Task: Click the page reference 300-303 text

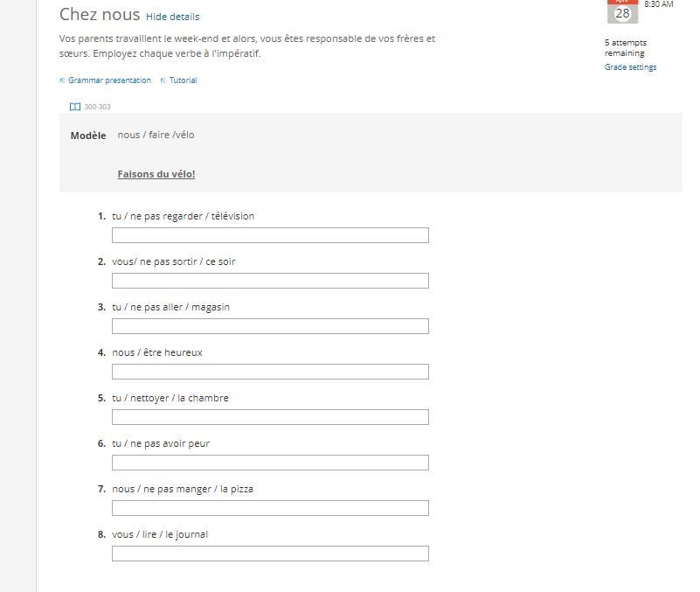Action: tap(97, 107)
